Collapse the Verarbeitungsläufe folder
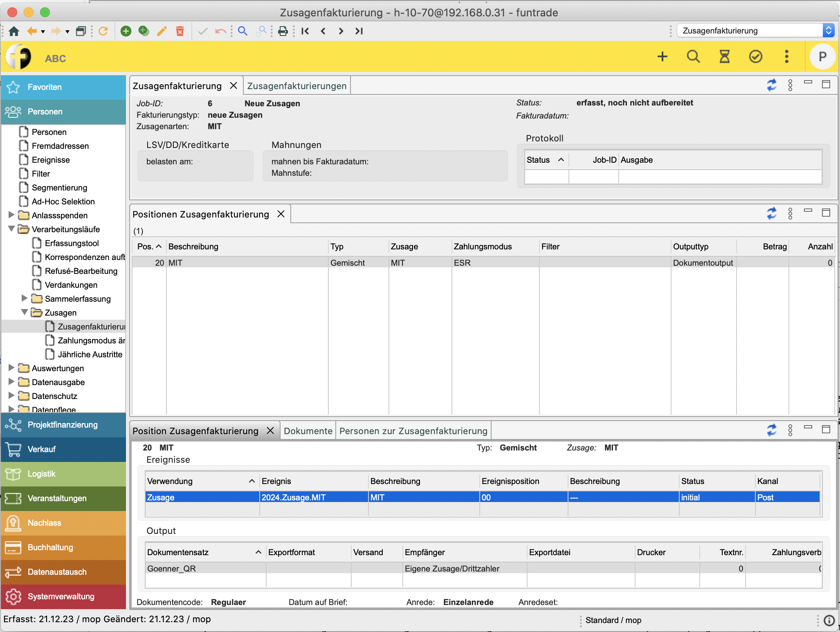 click(11, 229)
